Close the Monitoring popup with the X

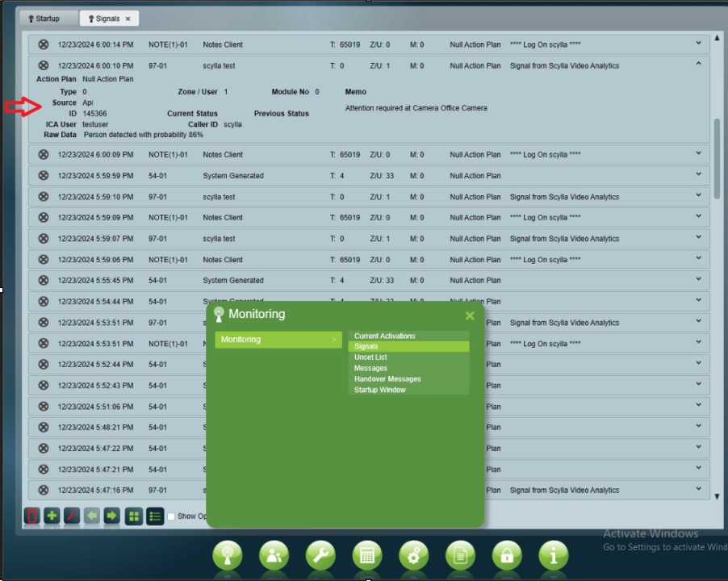tap(470, 316)
